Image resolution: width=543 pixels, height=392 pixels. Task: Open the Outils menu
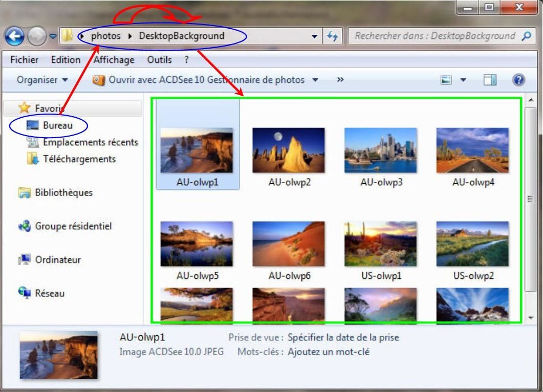click(x=159, y=59)
